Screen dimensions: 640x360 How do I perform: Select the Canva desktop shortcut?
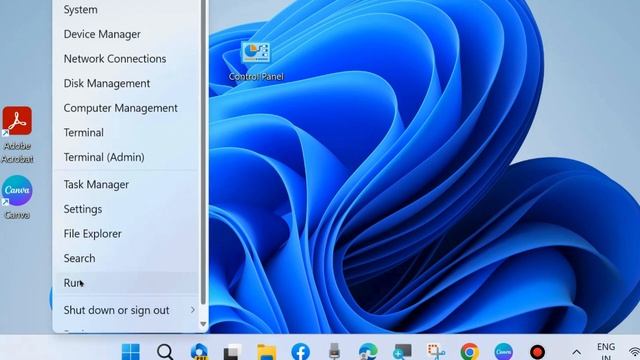17,198
